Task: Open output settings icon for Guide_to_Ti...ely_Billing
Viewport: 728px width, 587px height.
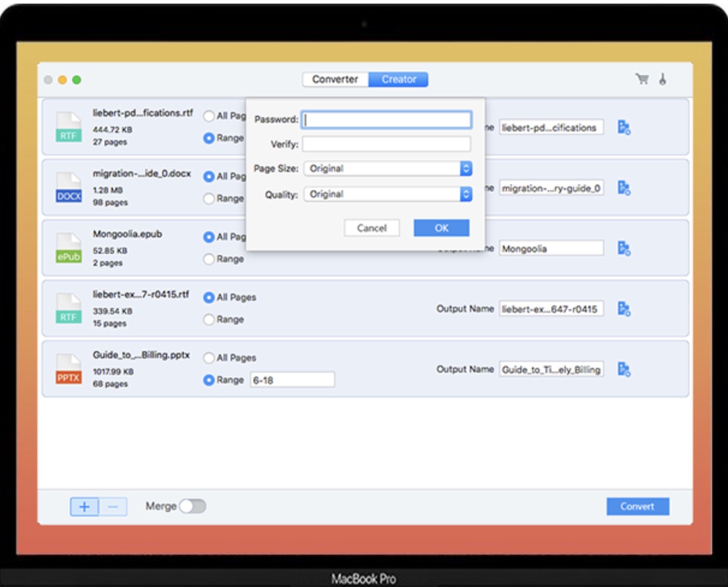Action: 624,369
